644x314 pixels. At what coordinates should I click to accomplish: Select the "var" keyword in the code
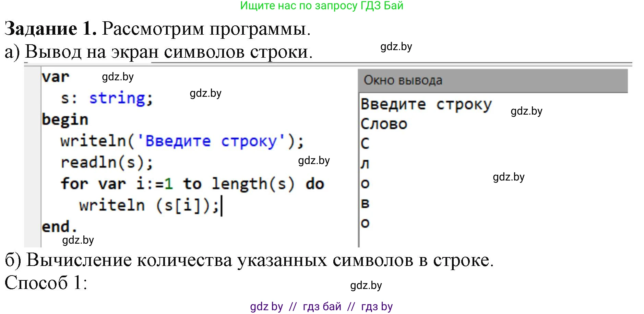[x=56, y=77]
